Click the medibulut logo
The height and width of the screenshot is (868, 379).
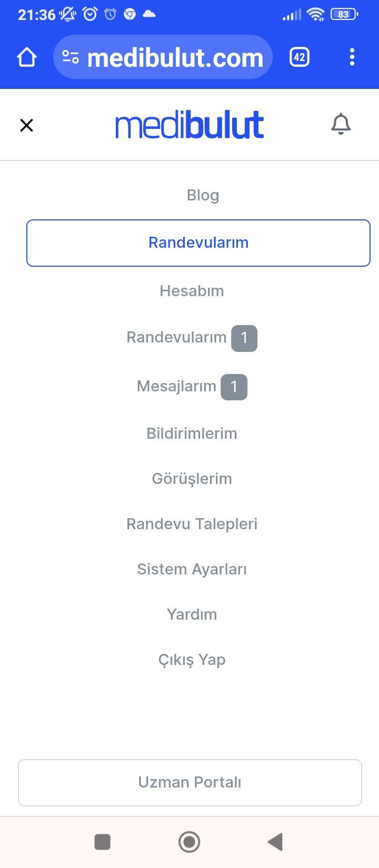click(189, 125)
